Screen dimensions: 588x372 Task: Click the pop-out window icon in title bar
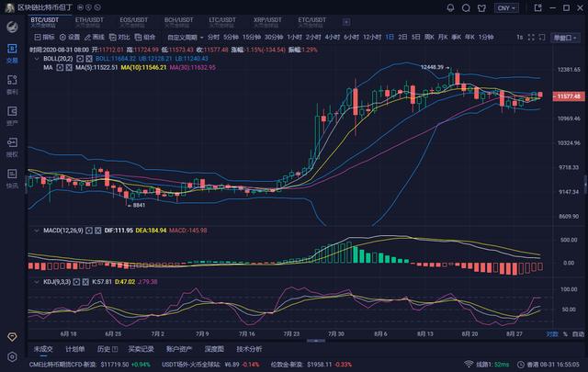(537, 8)
